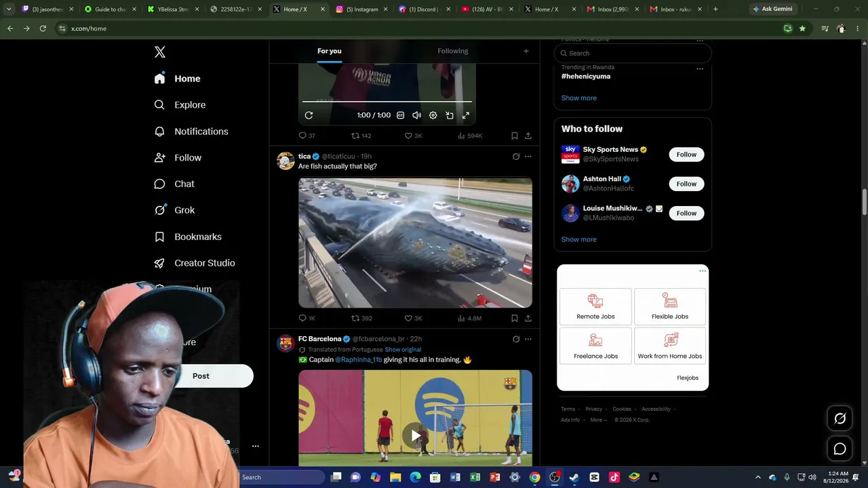Open the @Raphinha_11b mention
Screen dimensions: 868x488
359,360
